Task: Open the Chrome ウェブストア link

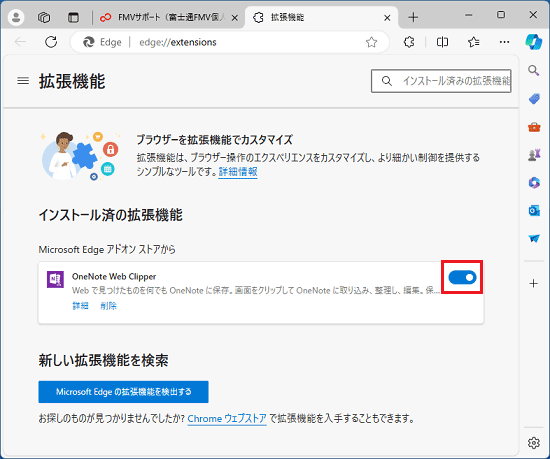Action: [x=227, y=418]
